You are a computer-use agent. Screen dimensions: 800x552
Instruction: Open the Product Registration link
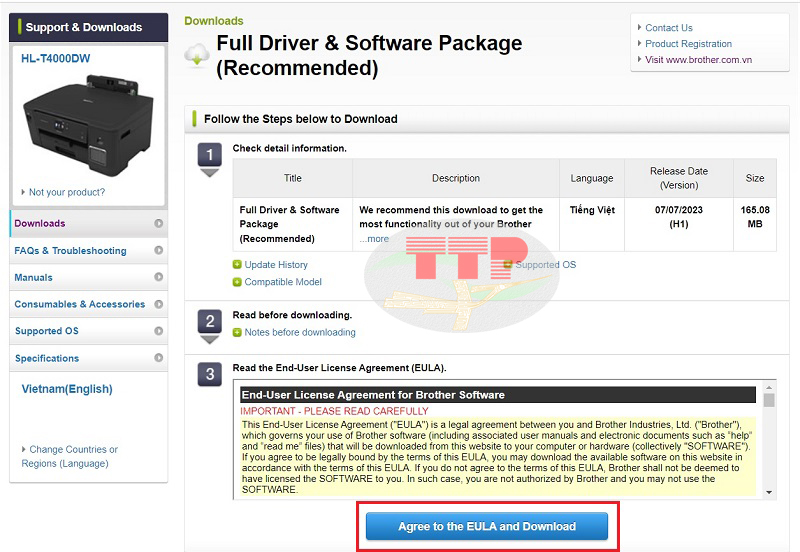[x=688, y=43]
